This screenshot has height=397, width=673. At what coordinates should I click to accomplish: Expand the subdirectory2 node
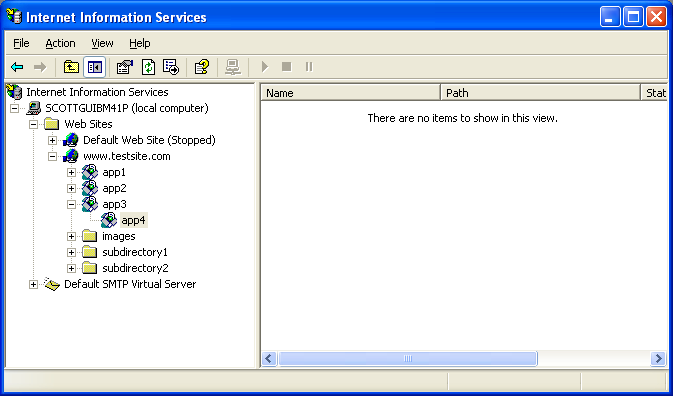(x=71, y=268)
